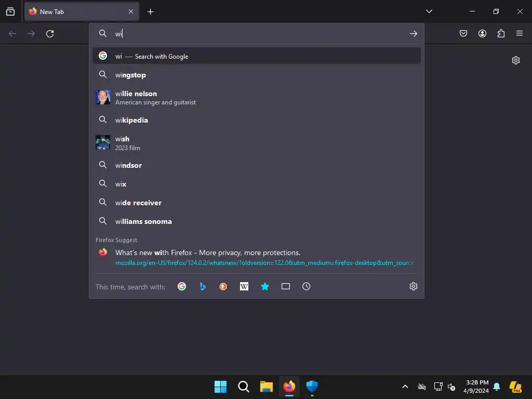Minimize the Firefox window

472,11
